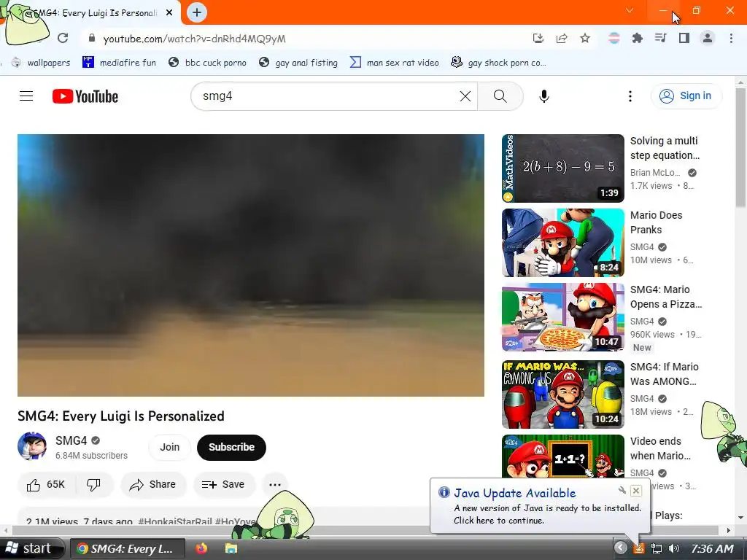Clear the search box with X icon

[x=465, y=96]
